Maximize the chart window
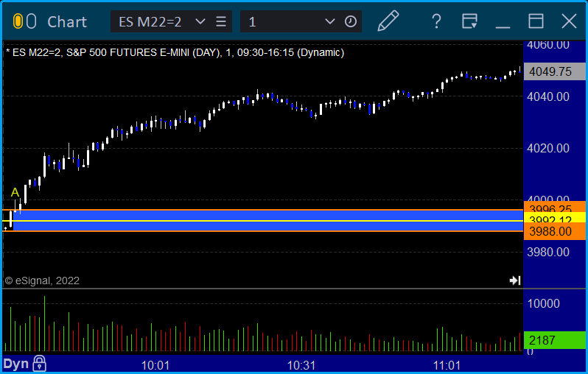This screenshot has width=588, height=374. (x=536, y=21)
